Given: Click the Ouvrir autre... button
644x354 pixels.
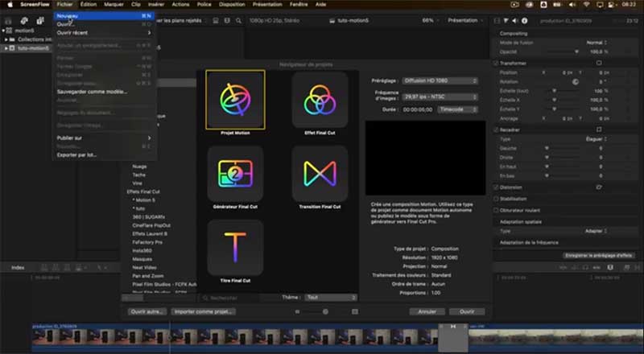Looking at the screenshot, I should coord(147,311).
